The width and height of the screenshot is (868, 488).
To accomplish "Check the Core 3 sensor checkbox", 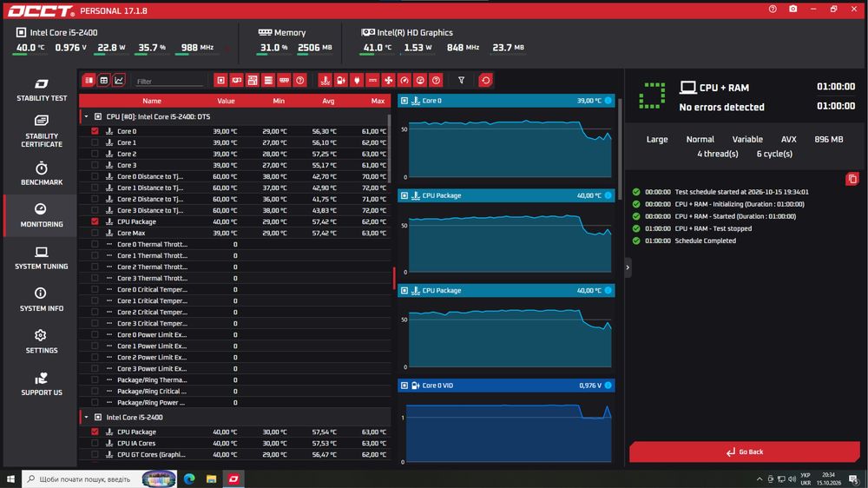I will click(x=95, y=165).
